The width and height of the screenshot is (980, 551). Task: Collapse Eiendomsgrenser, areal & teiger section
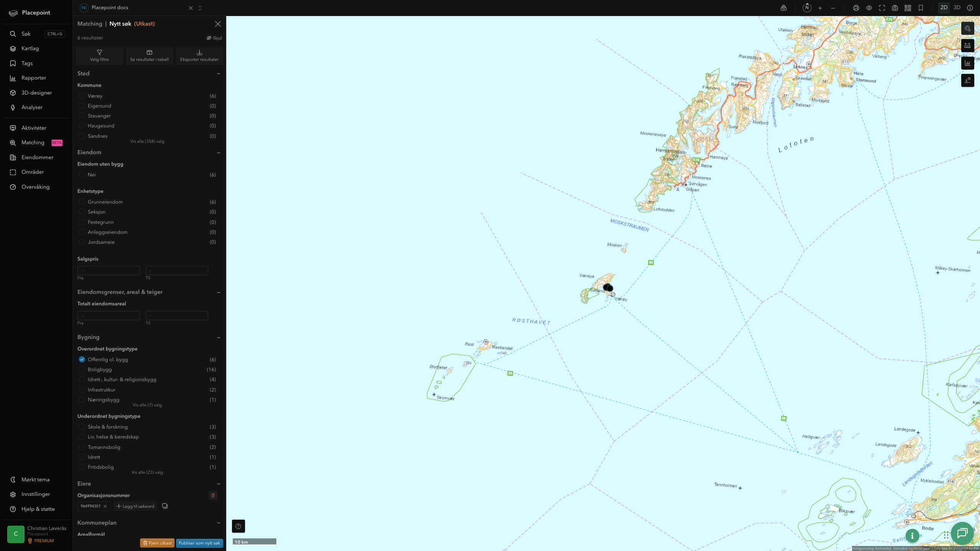coord(219,292)
